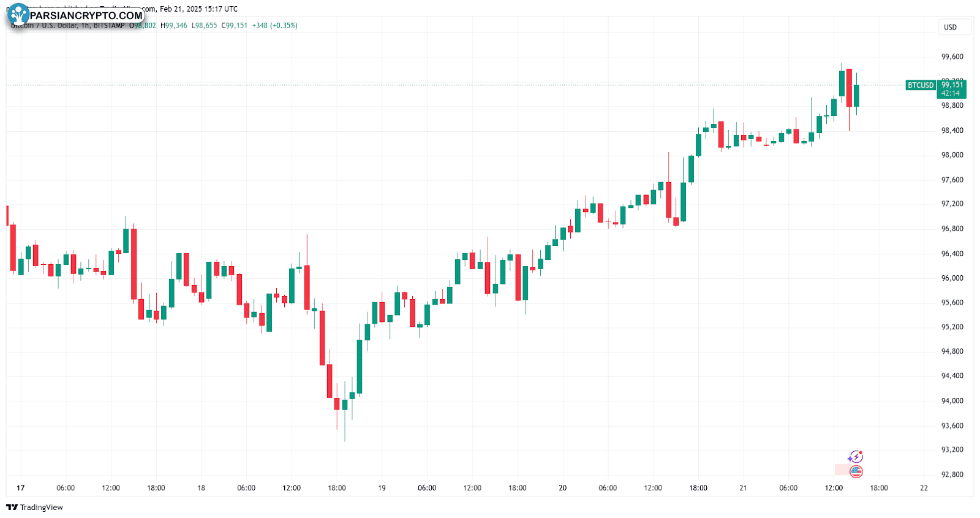Click the date label 20 on time axis
This screenshot has width=980, height=518.
562,488
